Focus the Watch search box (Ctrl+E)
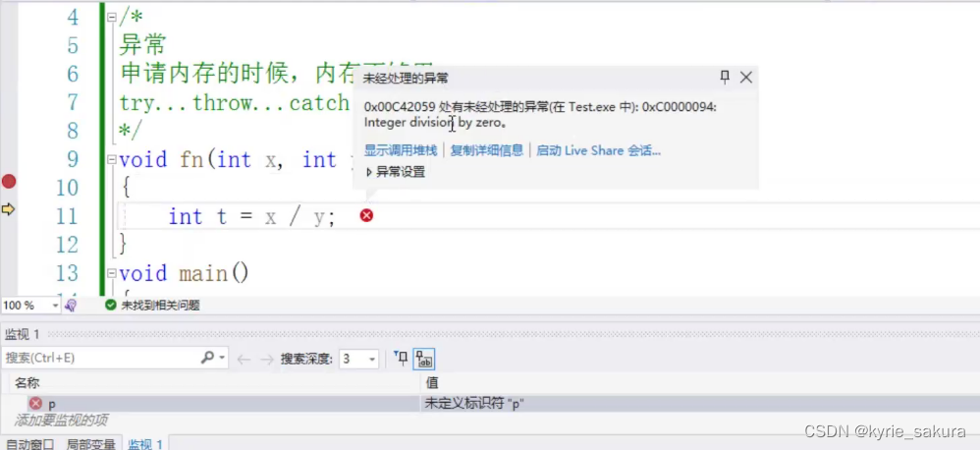This screenshot has width=980, height=450. click(100, 358)
